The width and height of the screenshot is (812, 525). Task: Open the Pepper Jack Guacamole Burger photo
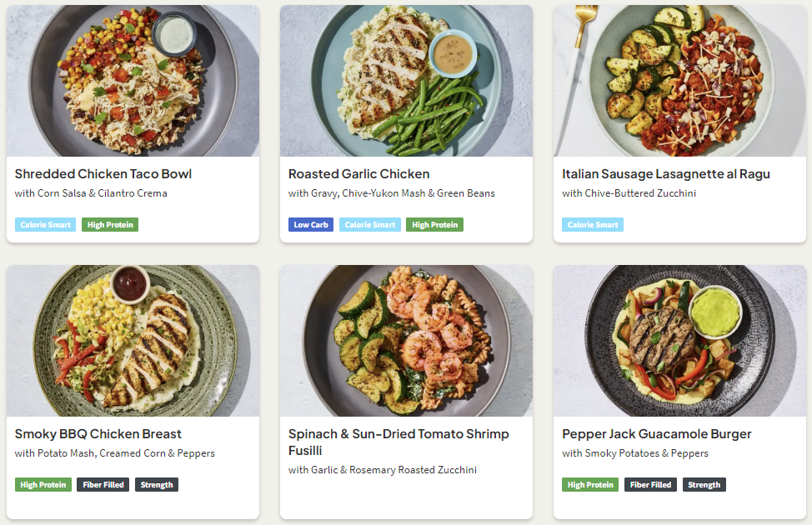(679, 341)
